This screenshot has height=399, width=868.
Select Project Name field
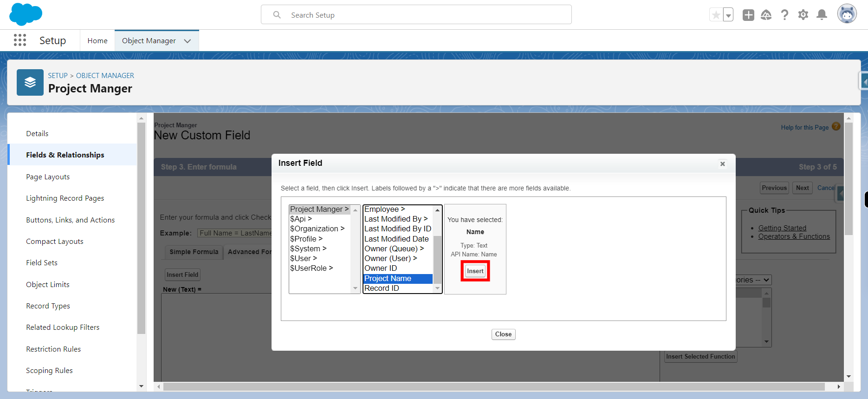tap(398, 278)
